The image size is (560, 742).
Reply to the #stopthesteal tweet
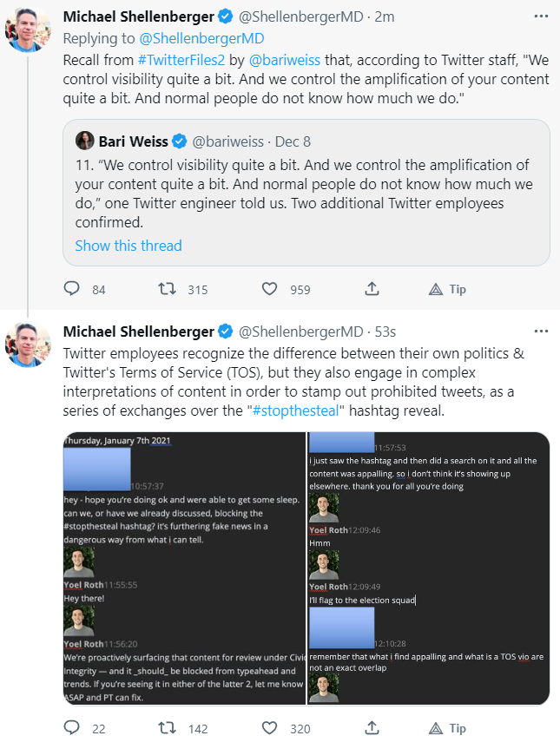(x=72, y=727)
